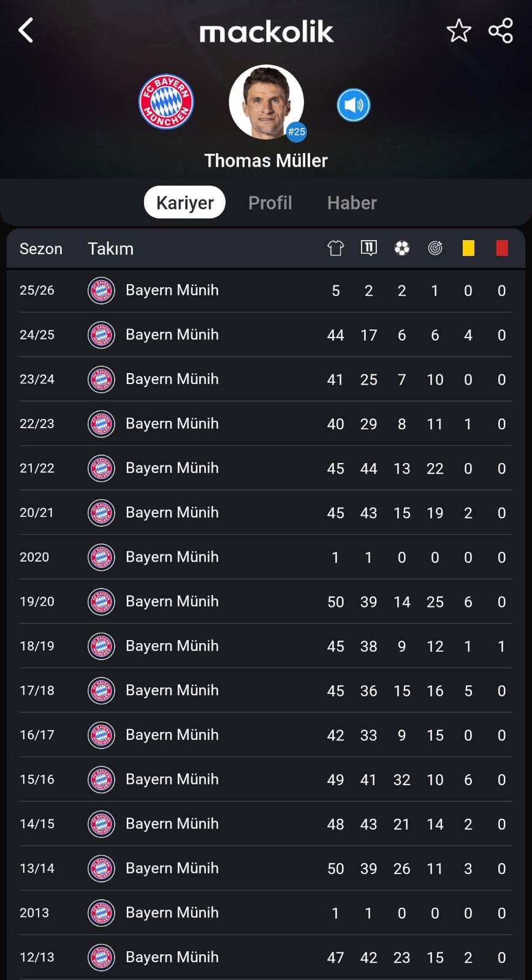Select the Kariyer tab

click(184, 203)
